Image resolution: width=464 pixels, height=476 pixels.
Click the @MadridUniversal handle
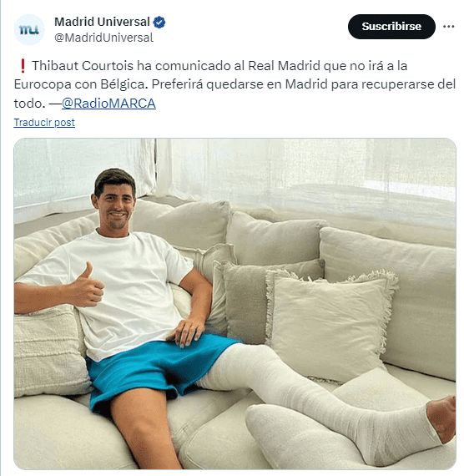tap(103, 38)
